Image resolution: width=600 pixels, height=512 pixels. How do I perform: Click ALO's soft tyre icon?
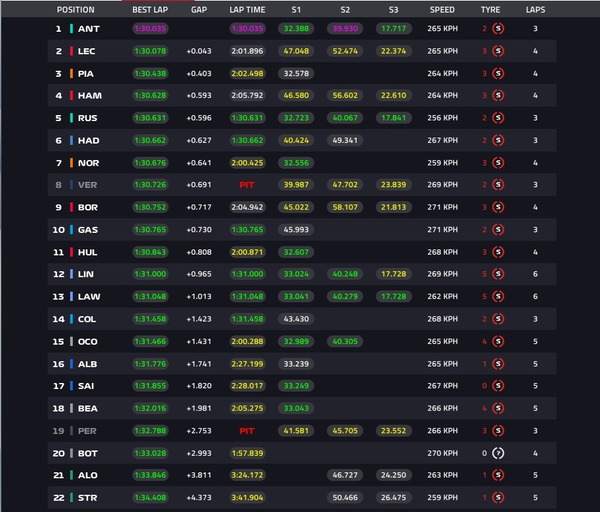pos(498,474)
